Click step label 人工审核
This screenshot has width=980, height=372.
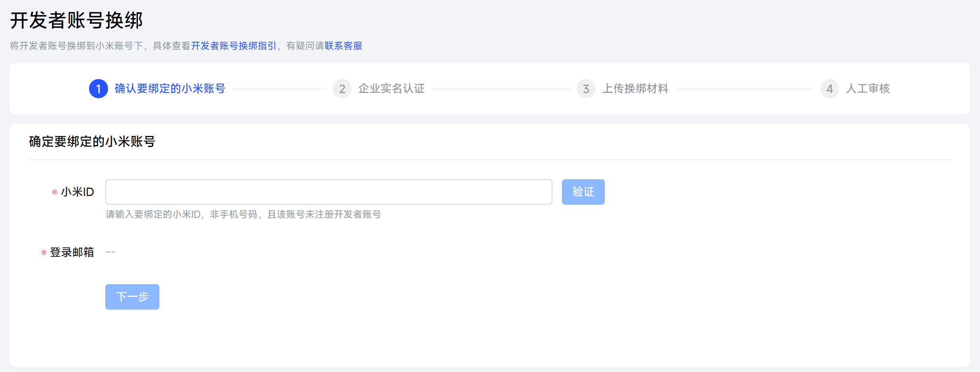(868, 88)
